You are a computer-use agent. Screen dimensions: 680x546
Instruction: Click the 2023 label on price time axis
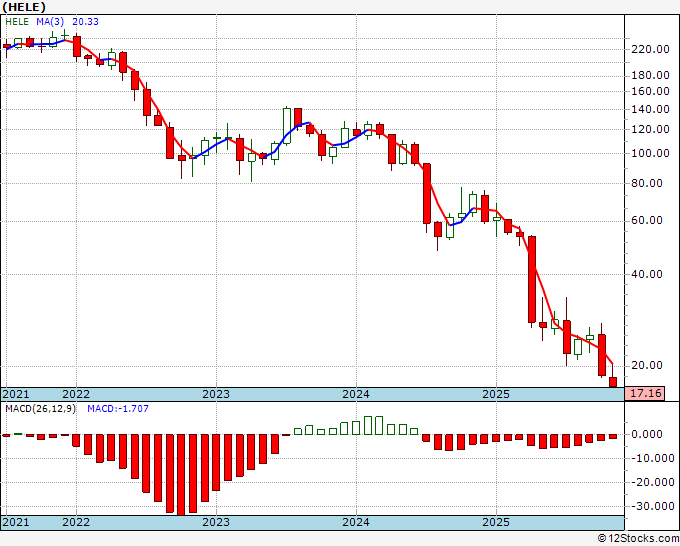tap(216, 394)
